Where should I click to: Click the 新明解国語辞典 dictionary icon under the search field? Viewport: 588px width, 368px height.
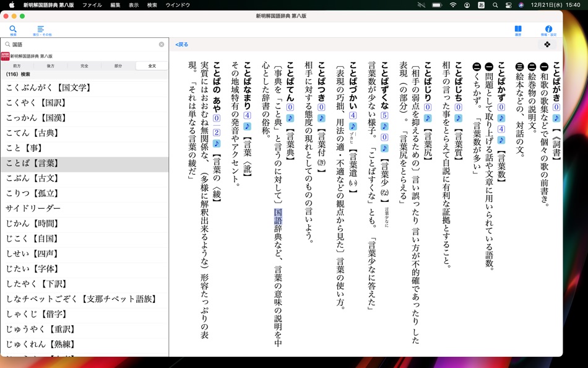(5, 56)
